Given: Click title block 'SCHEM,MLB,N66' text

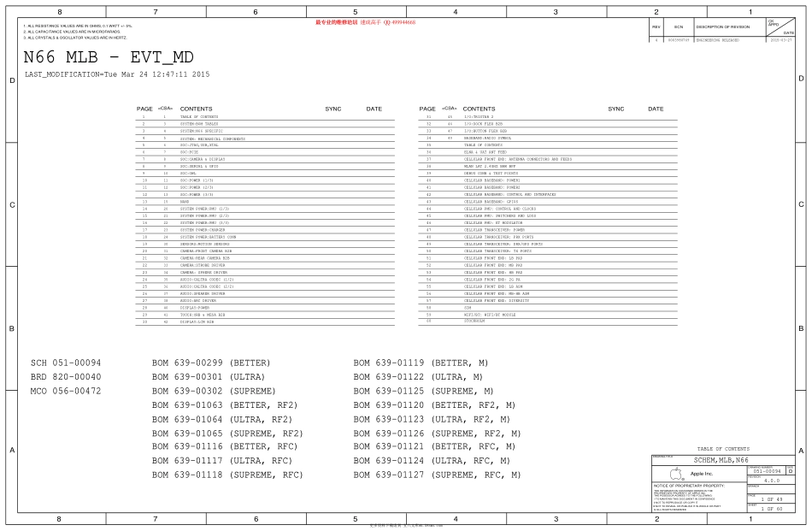Looking at the screenshot, I should pyautogui.click(x=721, y=460).
